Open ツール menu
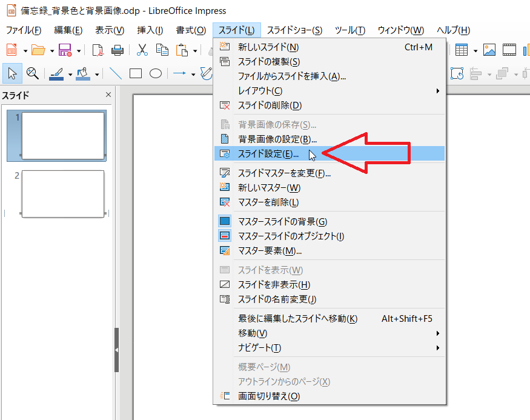530x420 pixels. 350,30
